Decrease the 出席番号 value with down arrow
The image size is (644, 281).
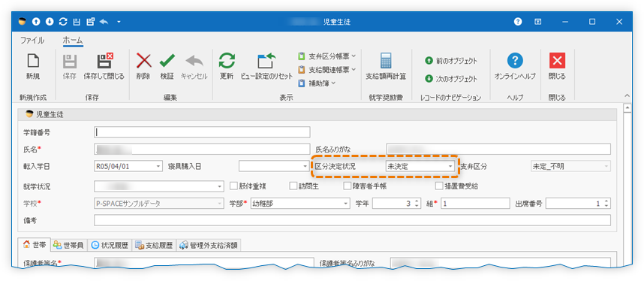click(x=606, y=206)
